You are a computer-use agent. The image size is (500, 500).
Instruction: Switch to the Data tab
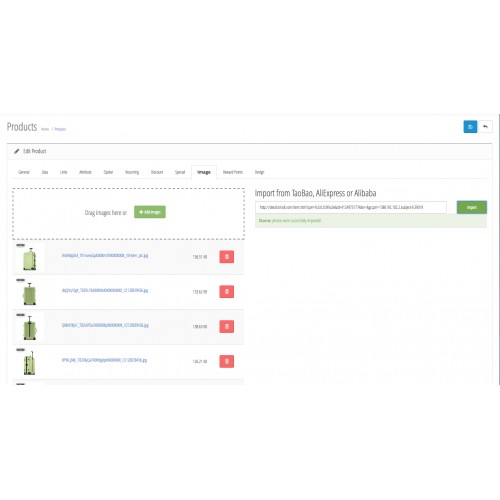point(45,172)
